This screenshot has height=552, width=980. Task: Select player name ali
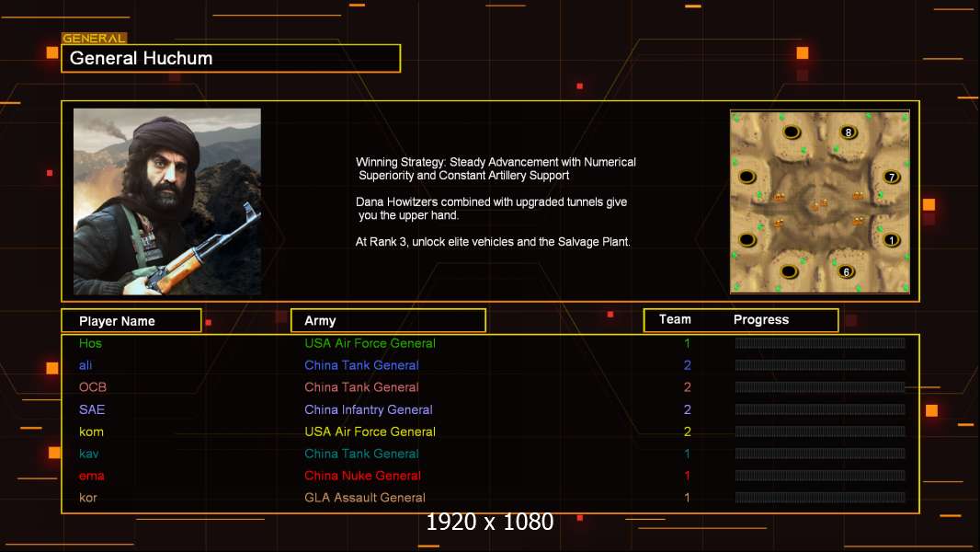pos(85,365)
